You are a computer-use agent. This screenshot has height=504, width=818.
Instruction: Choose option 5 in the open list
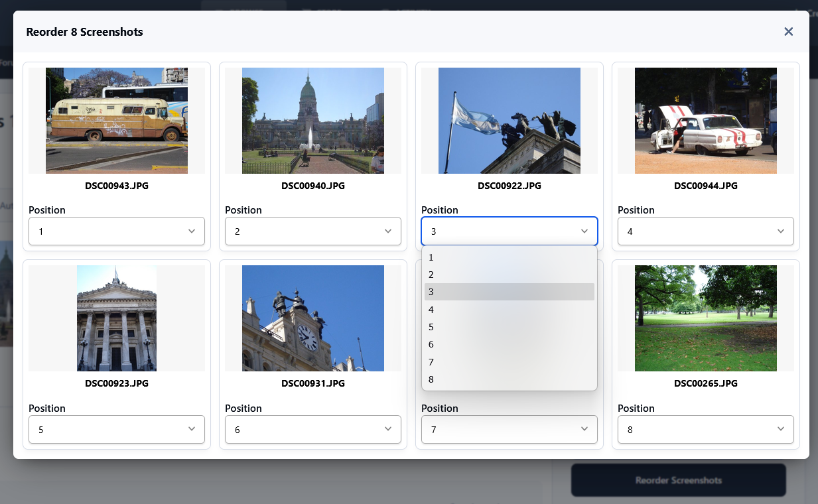pyautogui.click(x=510, y=327)
